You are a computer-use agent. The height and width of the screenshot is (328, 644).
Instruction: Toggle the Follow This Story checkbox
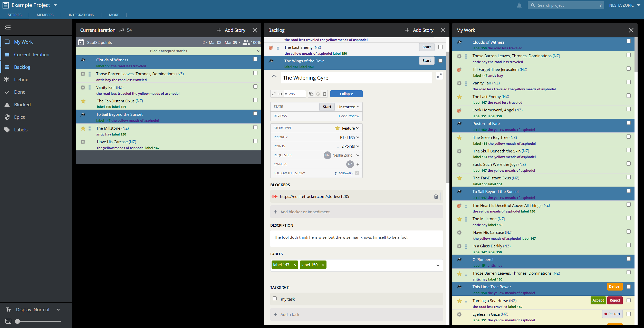(x=357, y=173)
